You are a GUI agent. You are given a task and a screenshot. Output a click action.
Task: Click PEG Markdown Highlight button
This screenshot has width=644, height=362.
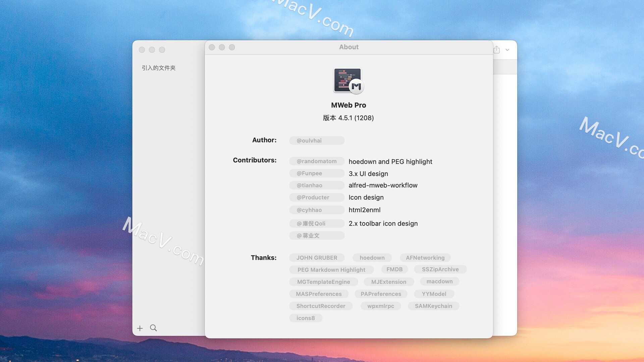coord(331,270)
